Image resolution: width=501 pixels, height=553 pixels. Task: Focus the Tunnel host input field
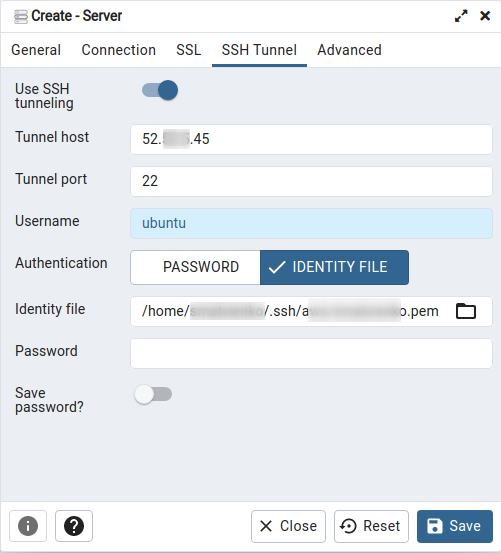(311, 139)
